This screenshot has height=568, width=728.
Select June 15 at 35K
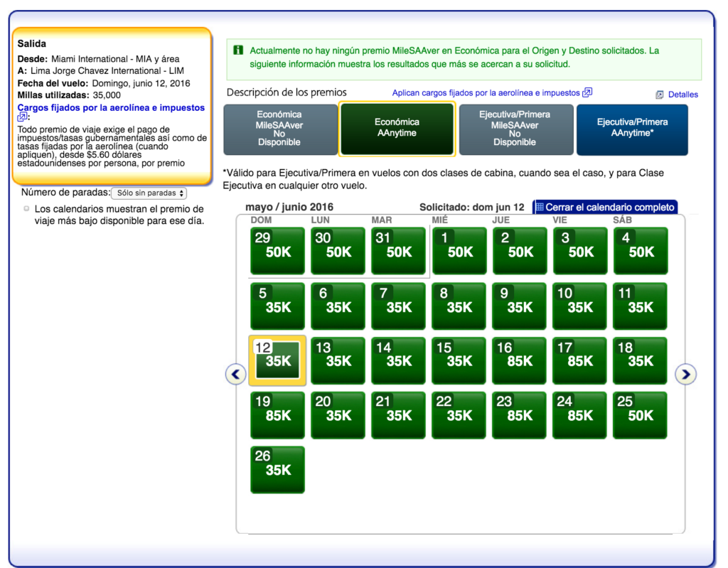459,360
